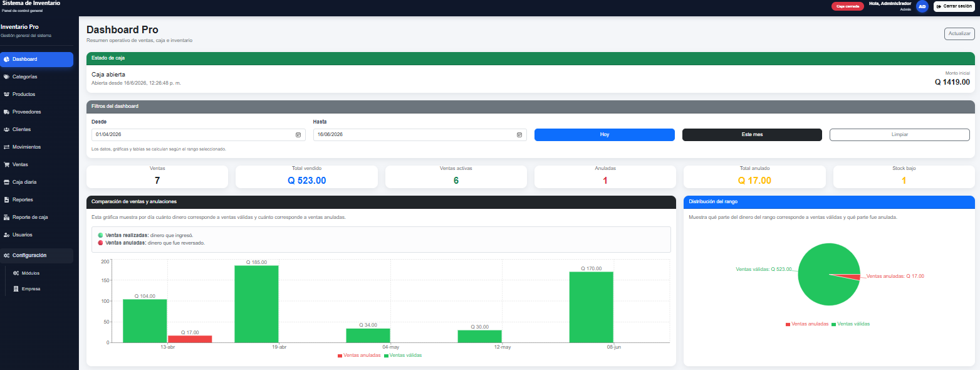Viewport: 980px width, 370px height.
Task: Open Ventas via the shopping cart icon
Action: click(x=6, y=164)
